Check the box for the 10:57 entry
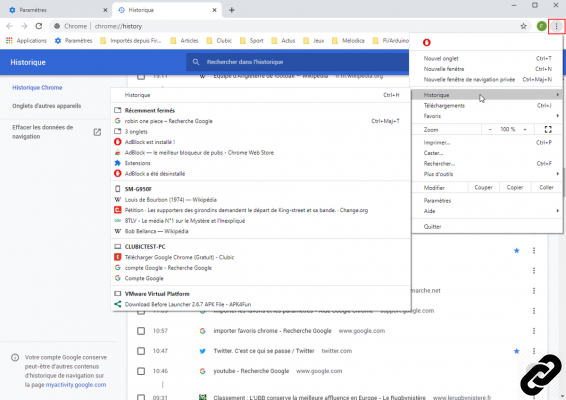 pos(141,331)
